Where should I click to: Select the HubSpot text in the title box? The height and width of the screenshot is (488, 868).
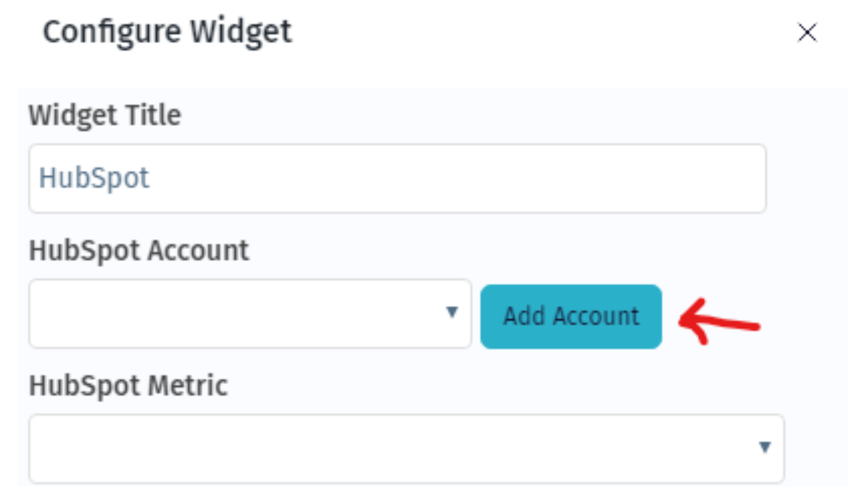click(x=95, y=177)
